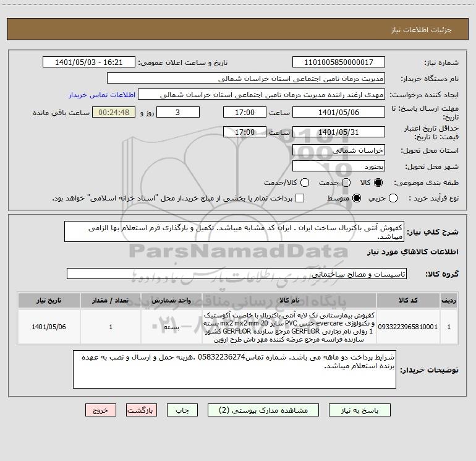Screen dimensions: 476x461
Task: Click the remaining time 00:24:48 field
Action: (x=114, y=113)
